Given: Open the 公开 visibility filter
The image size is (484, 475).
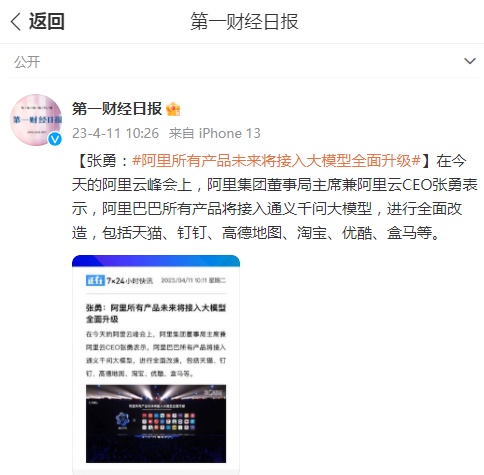Looking at the screenshot, I should tap(27, 62).
